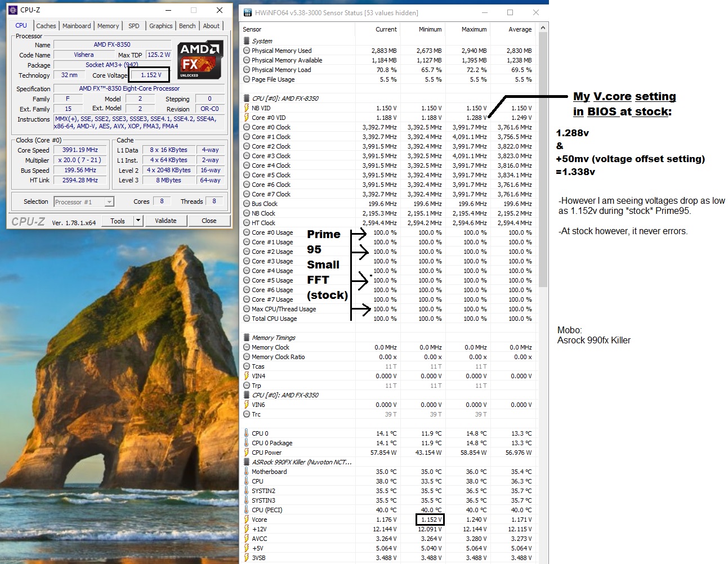Image resolution: width=728 pixels, height=564 pixels.
Task: Switch to the Caches tab in CPU-Z
Action: tap(46, 26)
